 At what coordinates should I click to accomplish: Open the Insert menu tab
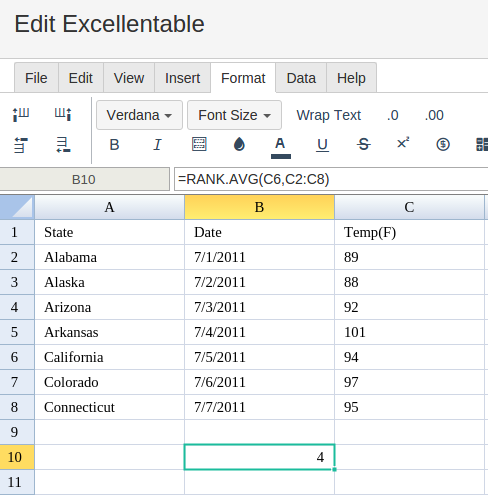pyautogui.click(x=182, y=78)
